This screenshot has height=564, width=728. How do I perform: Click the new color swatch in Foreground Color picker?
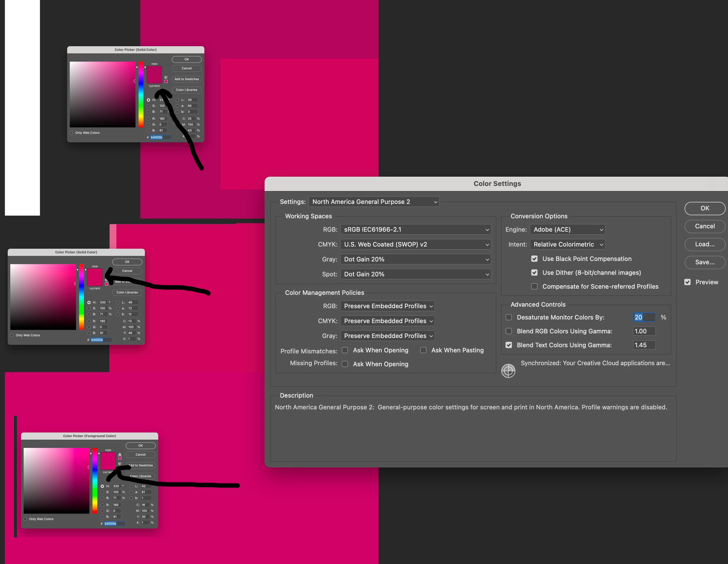(x=108, y=457)
